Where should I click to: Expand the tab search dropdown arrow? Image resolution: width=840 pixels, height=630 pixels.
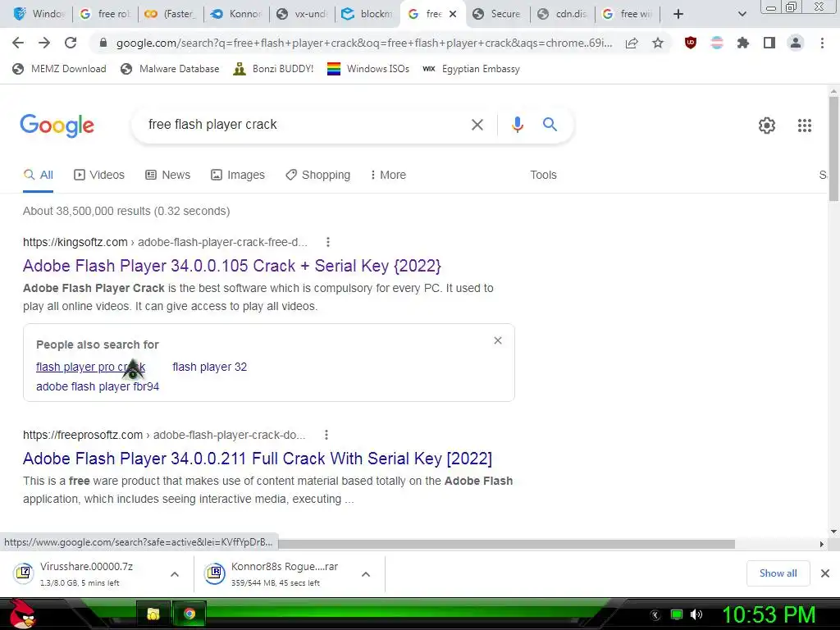(742, 14)
